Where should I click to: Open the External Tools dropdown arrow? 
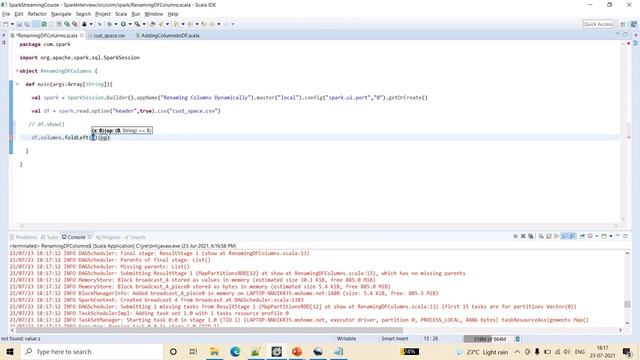[x=144, y=24]
